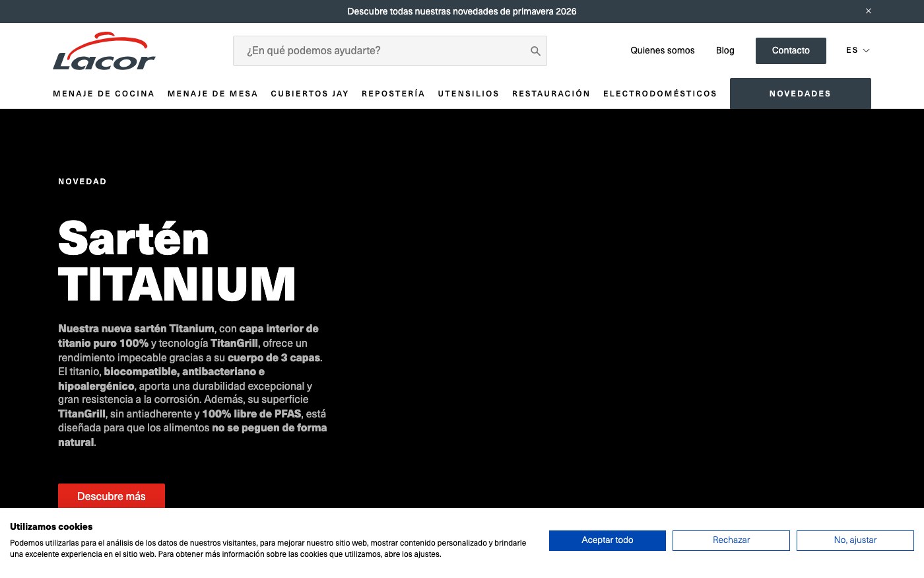The height and width of the screenshot is (578, 924).
Task: Open the Repostería category
Action: pos(393,94)
